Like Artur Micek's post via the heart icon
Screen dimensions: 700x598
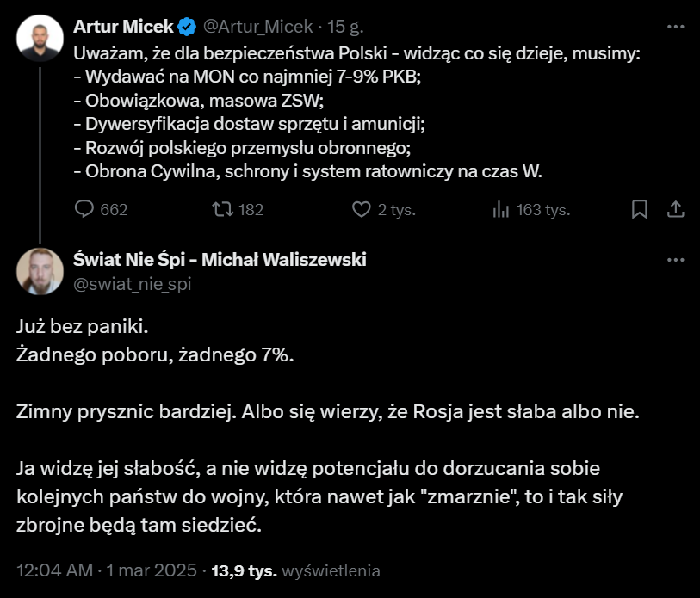tap(362, 209)
